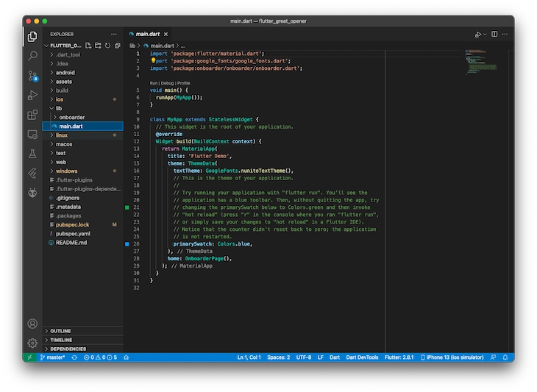This screenshot has height=392, width=537.
Task: Click the Debug code lens above main
Action: pos(167,83)
